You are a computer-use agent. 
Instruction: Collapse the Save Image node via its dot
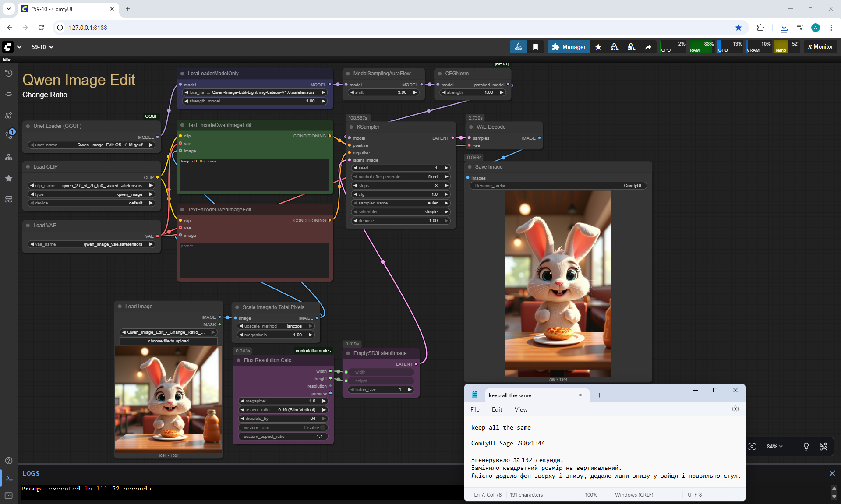(470, 167)
